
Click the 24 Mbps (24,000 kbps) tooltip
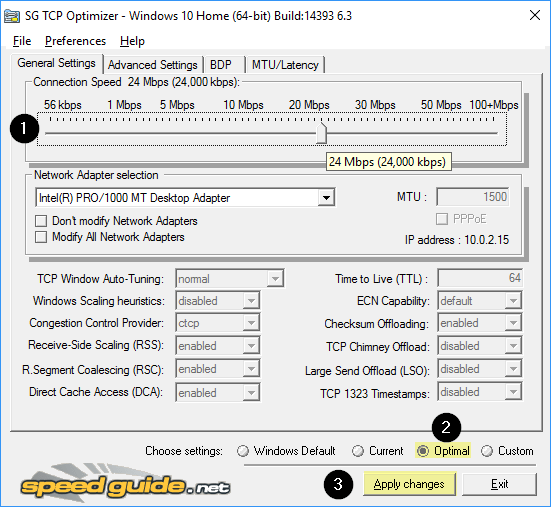[389, 162]
